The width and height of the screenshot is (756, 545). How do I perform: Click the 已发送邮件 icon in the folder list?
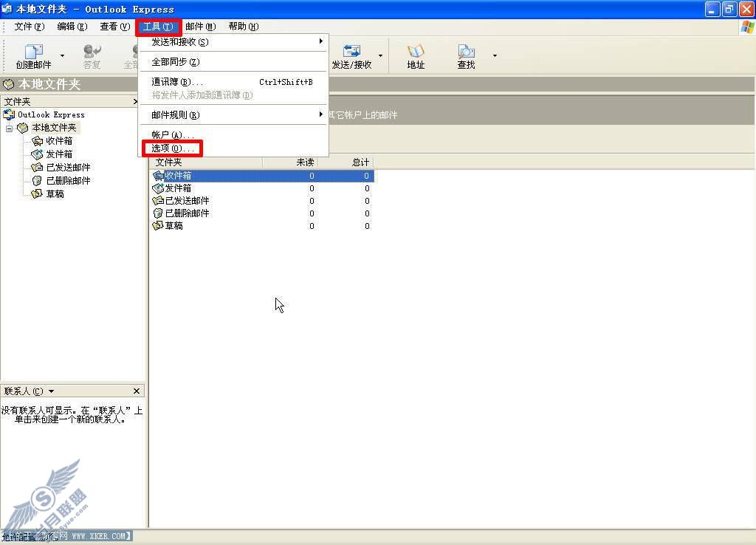click(158, 201)
